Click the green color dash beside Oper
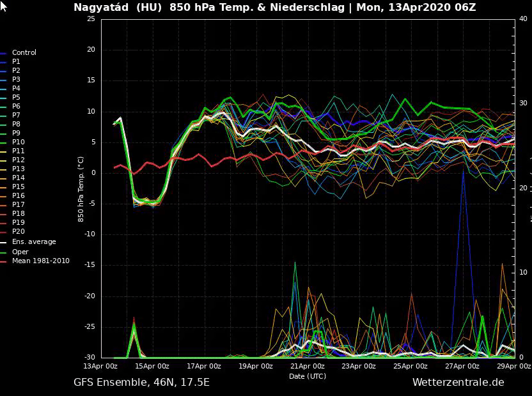The image size is (532, 396). pos(4,253)
